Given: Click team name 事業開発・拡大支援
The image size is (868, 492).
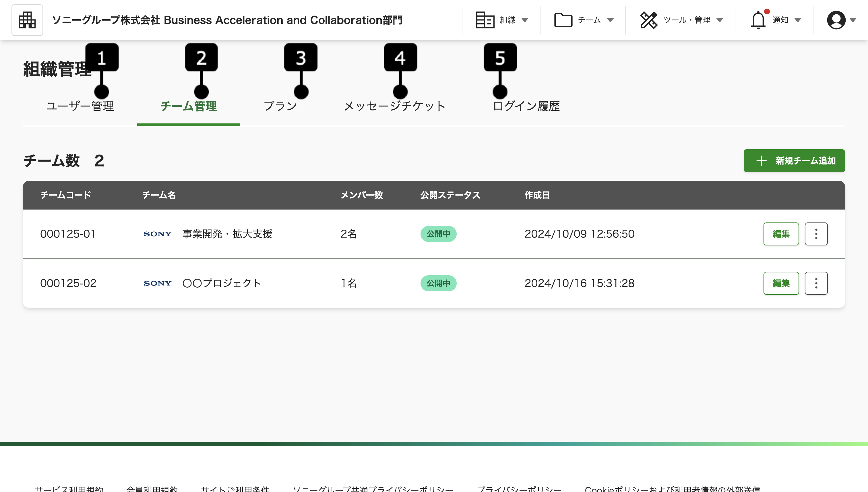Looking at the screenshot, I should coord(227,234).
